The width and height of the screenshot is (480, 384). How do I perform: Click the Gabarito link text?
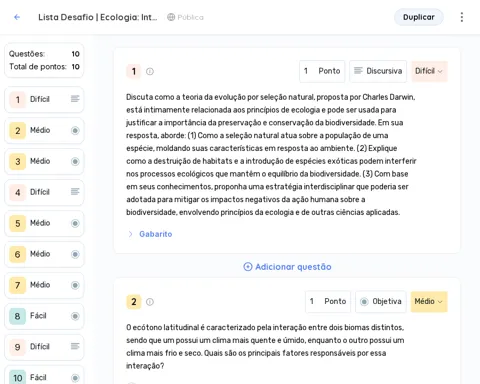[156, 234]
